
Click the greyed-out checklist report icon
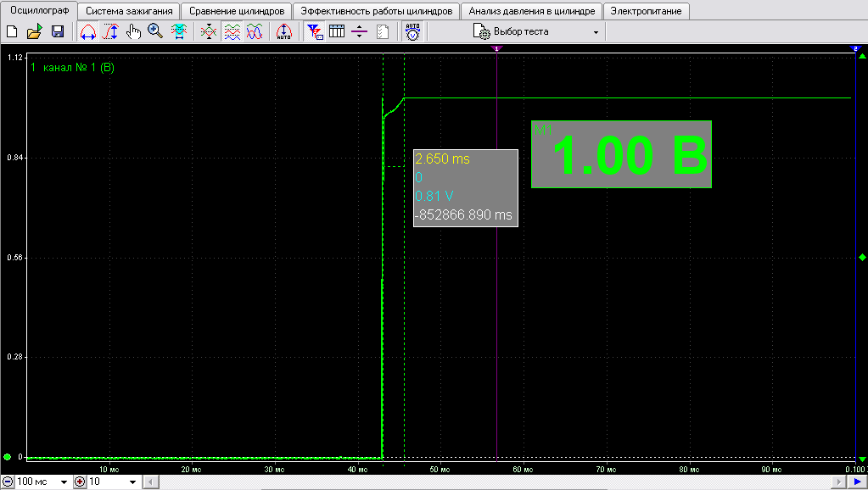383,31
